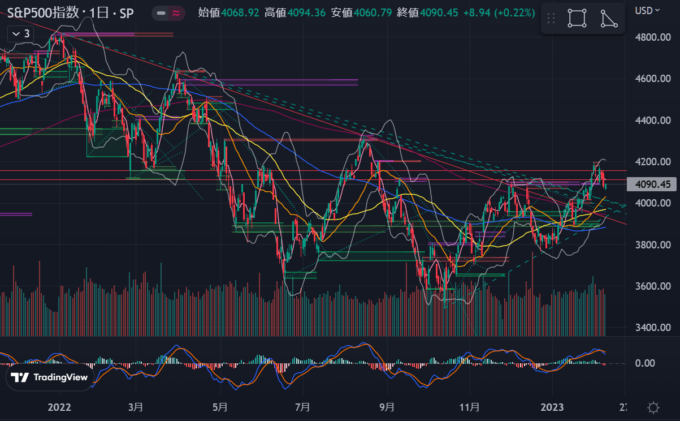Viewport: 680px width, 421px height.
Task: Expand the collapsed 3 indicators legend
Action: click(20, 33)
